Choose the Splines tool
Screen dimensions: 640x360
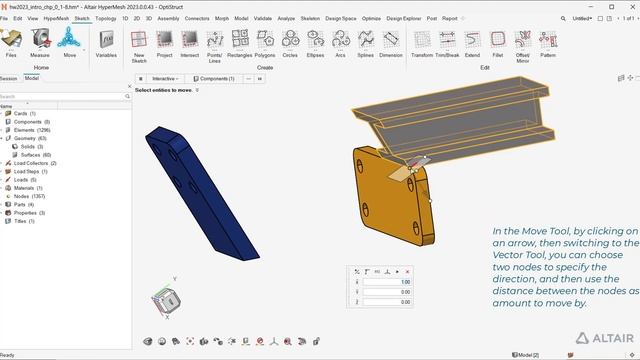(365, 43)
